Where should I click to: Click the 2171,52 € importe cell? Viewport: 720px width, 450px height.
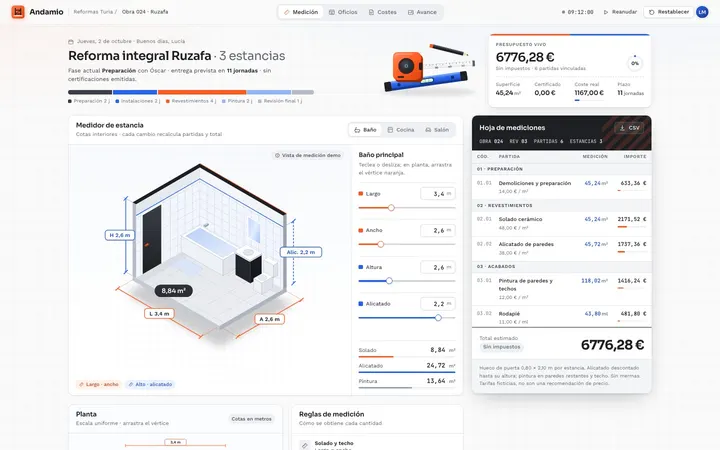coord(632,219)
